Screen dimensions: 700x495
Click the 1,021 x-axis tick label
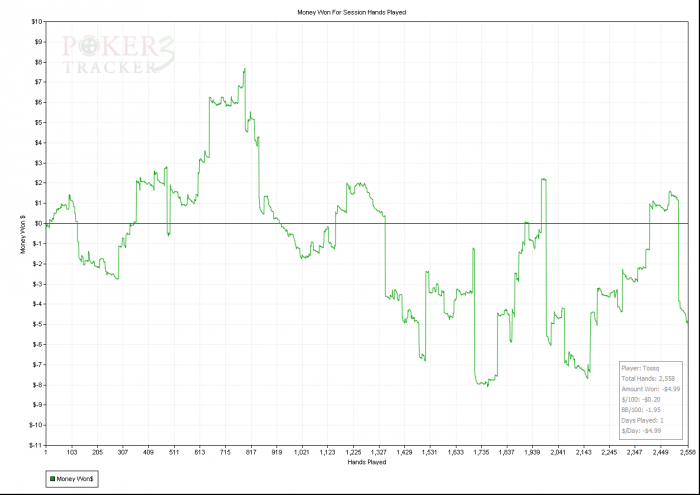coord(302,452)
